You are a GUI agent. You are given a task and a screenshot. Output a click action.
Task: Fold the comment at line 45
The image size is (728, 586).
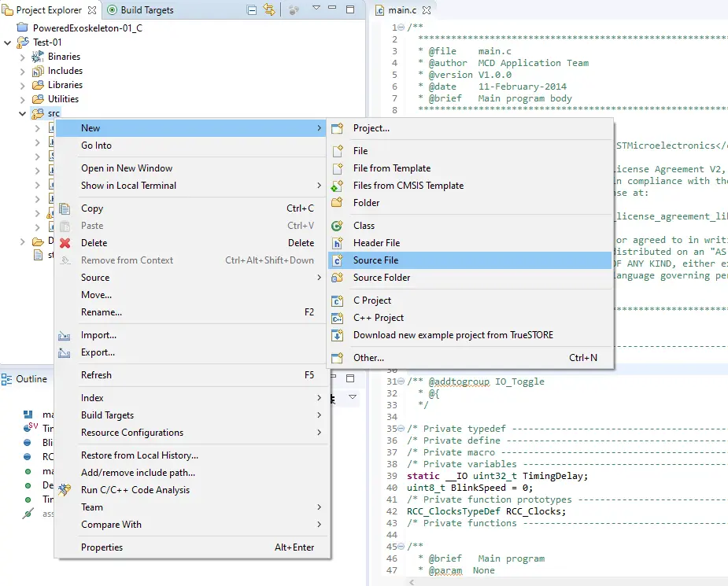401,547
